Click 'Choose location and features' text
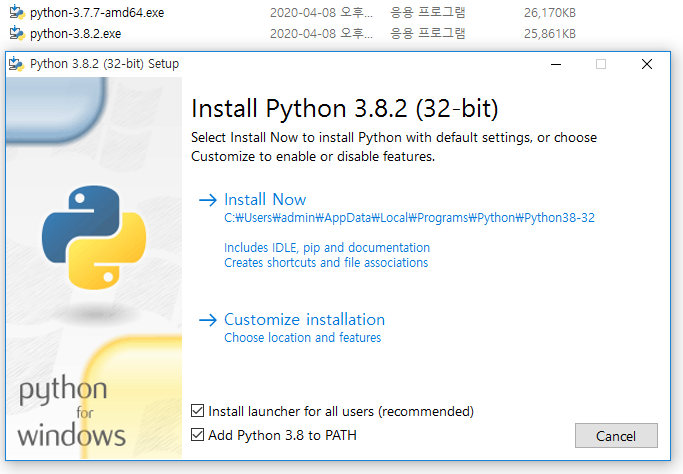 (x=302, y=338)
